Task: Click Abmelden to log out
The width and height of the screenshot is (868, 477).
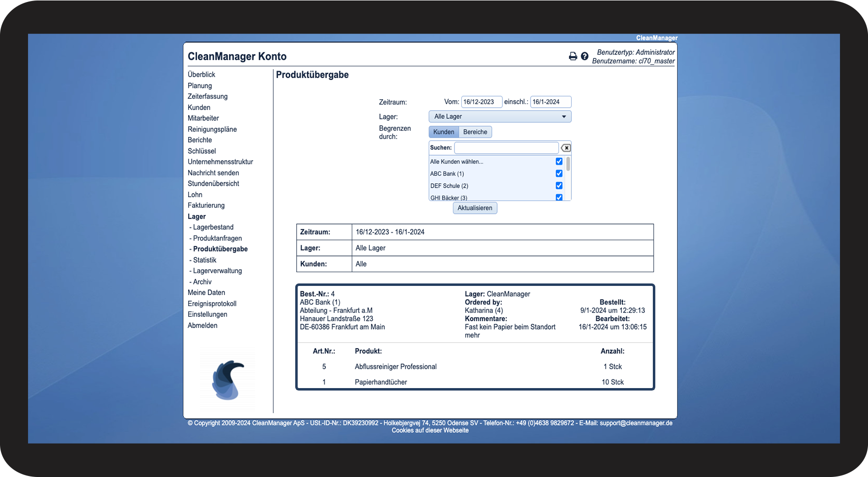Action: click(x=202, y=326)
